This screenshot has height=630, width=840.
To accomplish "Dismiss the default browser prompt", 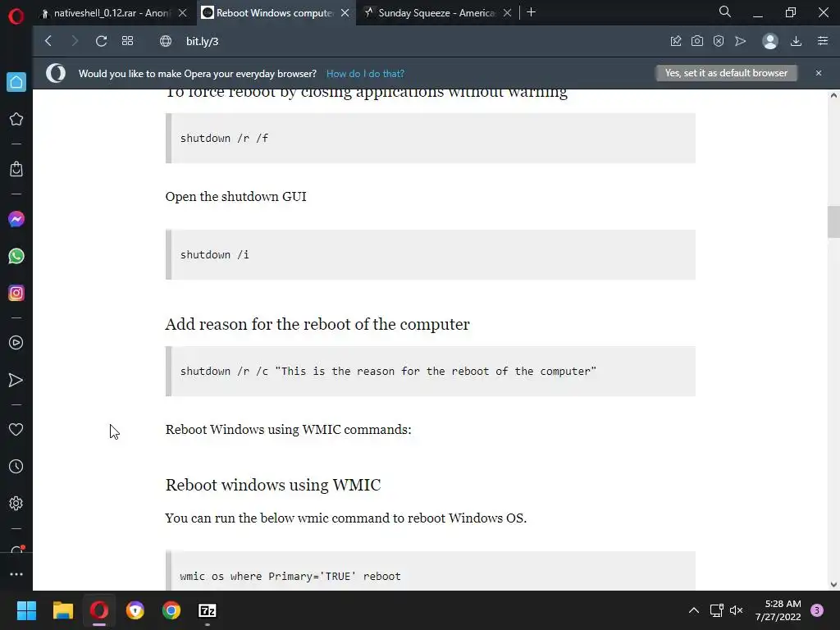I will click(819, 73).
